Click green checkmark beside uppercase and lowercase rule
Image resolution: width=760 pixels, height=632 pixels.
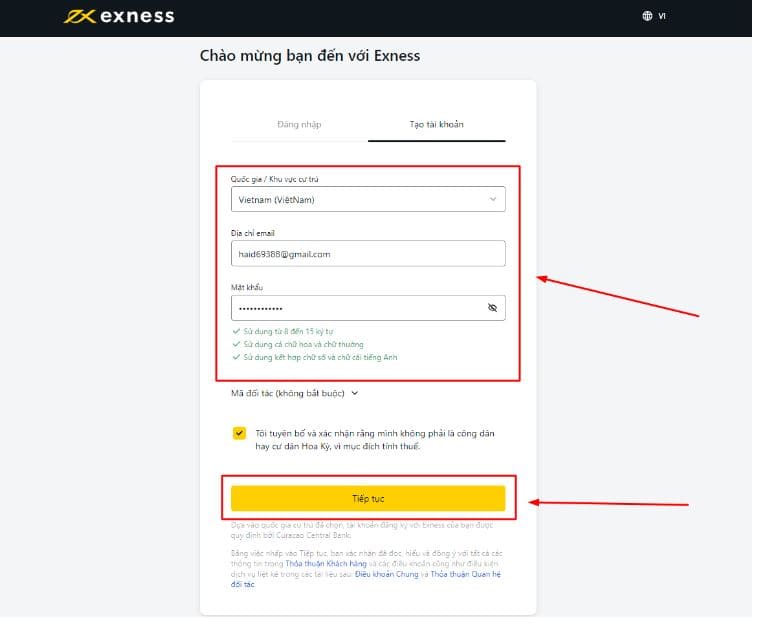[236, 343]
